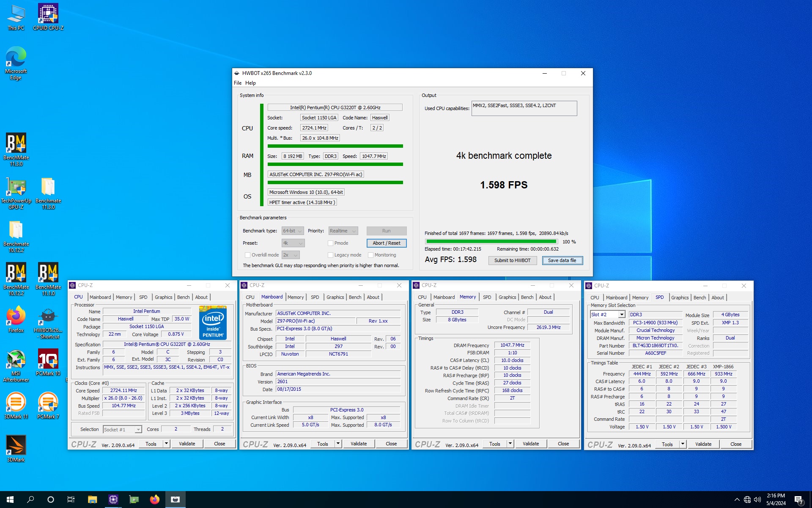Open volume icon in system tray
812x508 pixels.
tap(757, 500)
